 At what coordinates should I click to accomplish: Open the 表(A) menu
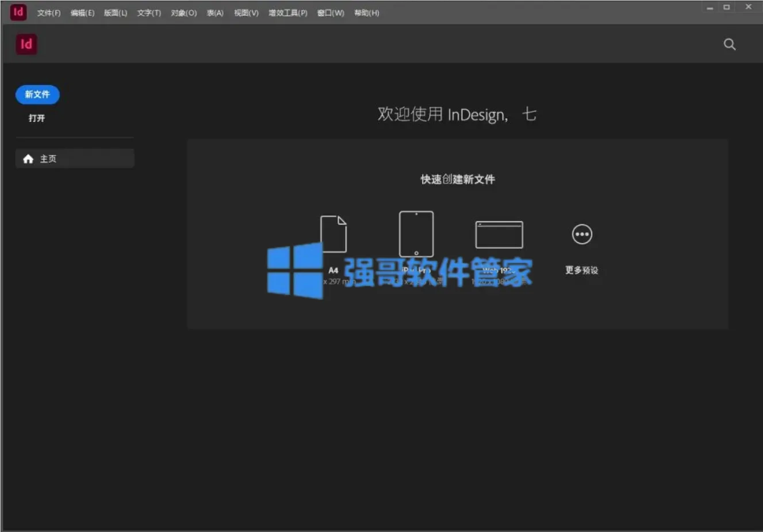(x=215, y=13)
